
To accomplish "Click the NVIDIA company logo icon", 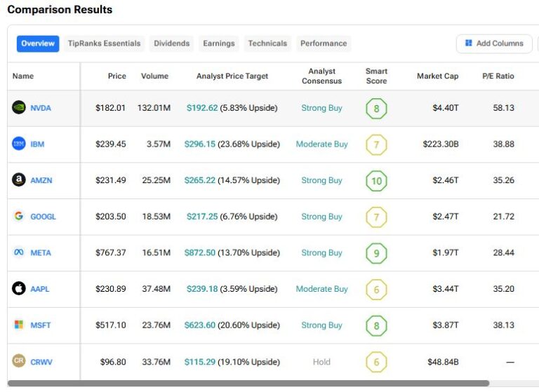I will 19,108.
